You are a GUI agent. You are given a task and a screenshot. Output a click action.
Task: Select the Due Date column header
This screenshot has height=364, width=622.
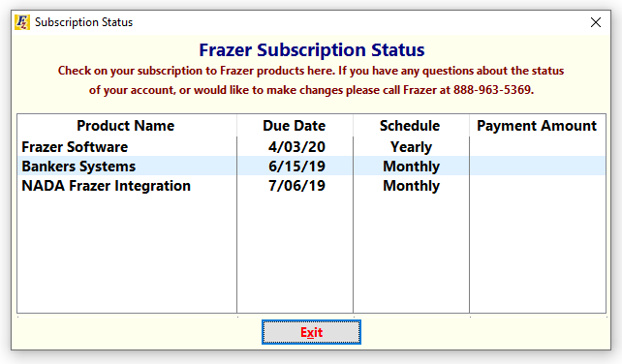click(294, 126)
